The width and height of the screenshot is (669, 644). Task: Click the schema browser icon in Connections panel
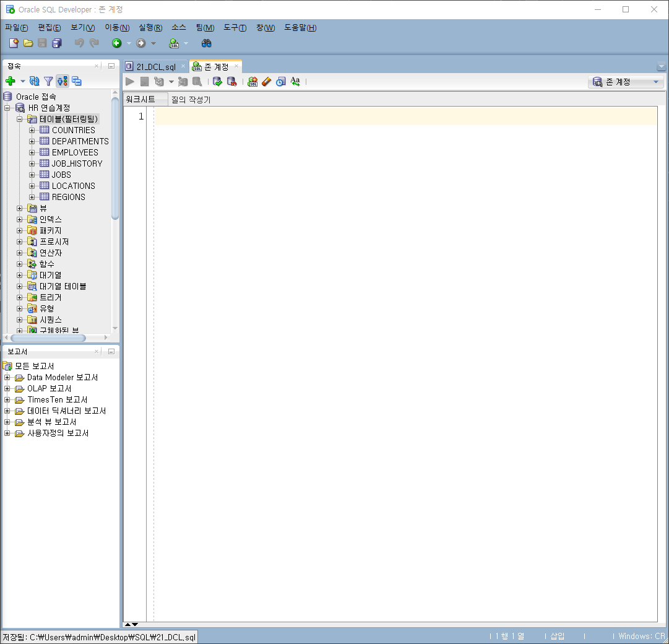point(77,81)
